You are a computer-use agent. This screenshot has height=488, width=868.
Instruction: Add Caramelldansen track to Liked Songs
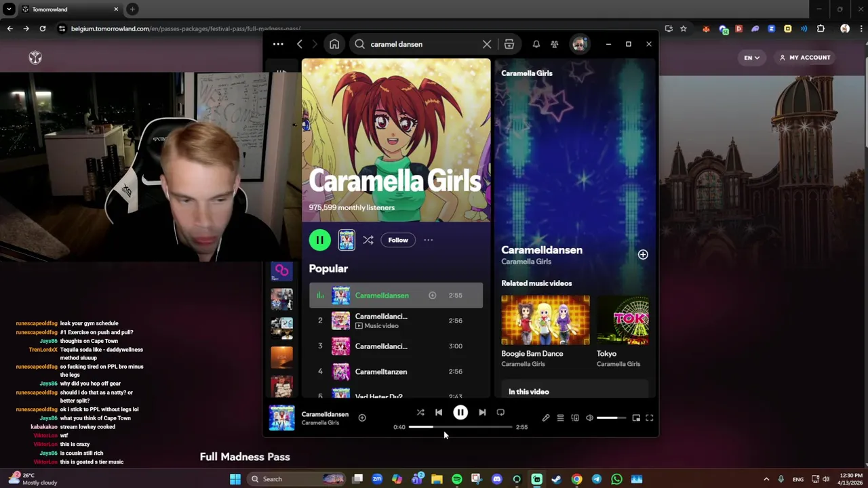tap(432, 296)
